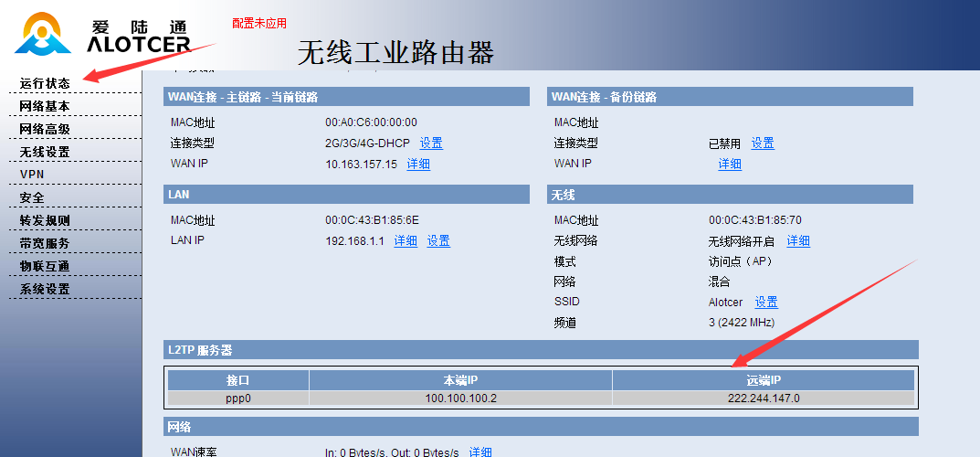Viewport: 980px width, 457px height.
Task: Open the 运行状态 menu item
Action: (45, 83)
